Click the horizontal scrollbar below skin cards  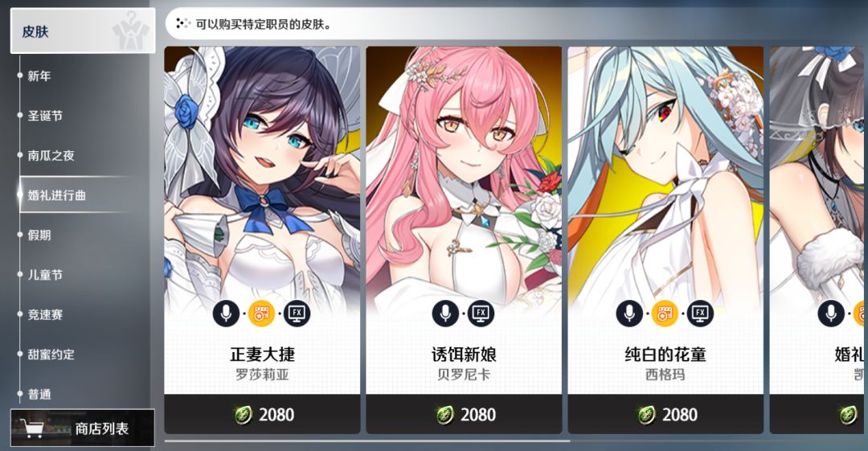tap(367, 441)
